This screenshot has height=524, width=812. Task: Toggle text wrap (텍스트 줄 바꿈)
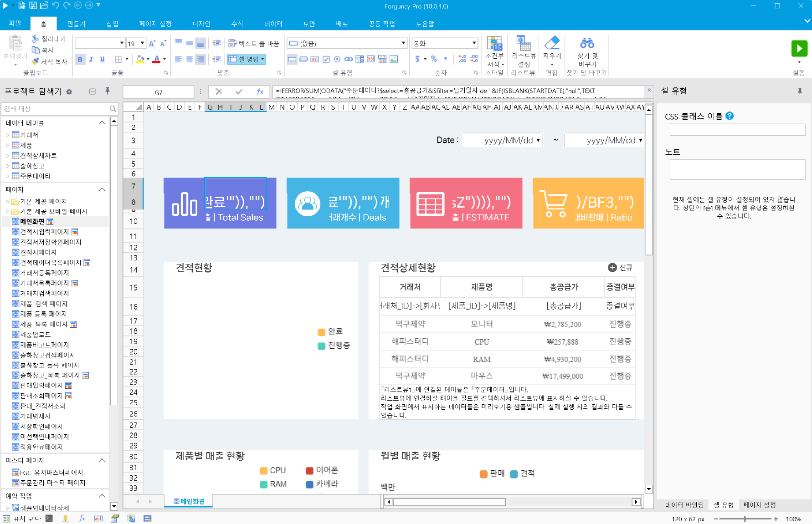[x=253, y=43]
